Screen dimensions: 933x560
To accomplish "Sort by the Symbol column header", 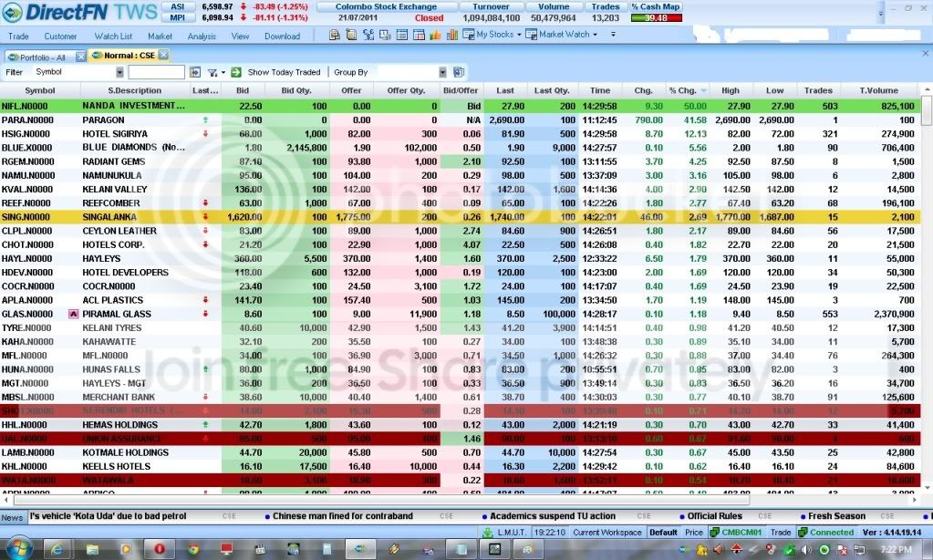I will coord(40,90).
